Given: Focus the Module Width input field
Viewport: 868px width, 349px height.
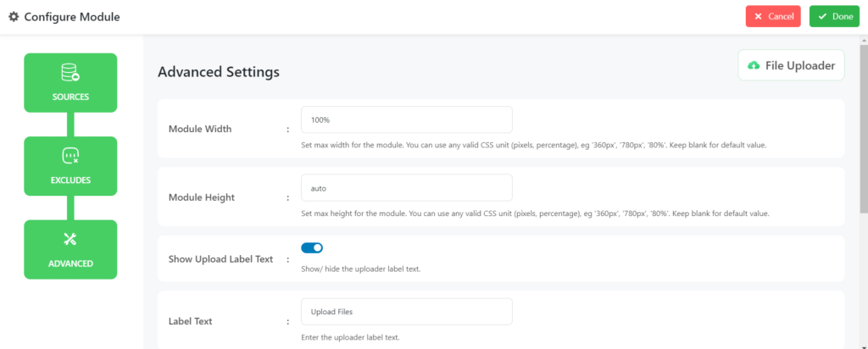Looking at the screenshot, I should tap(406, 119).
